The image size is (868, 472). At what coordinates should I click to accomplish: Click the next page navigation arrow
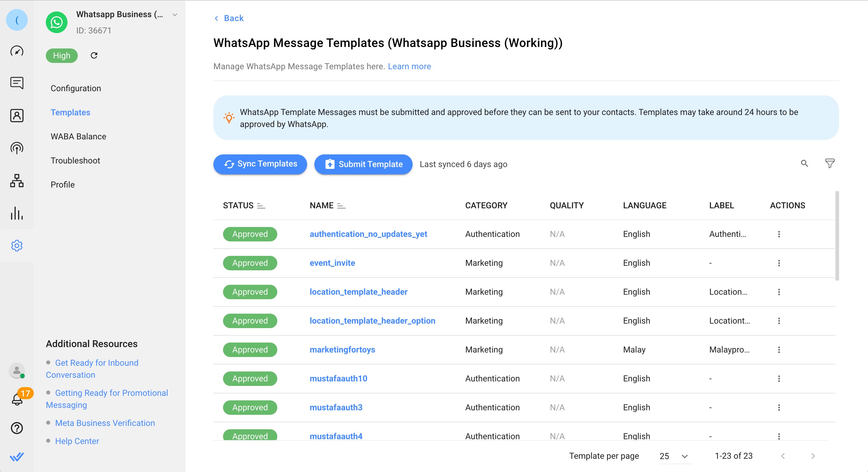(813, 456)
